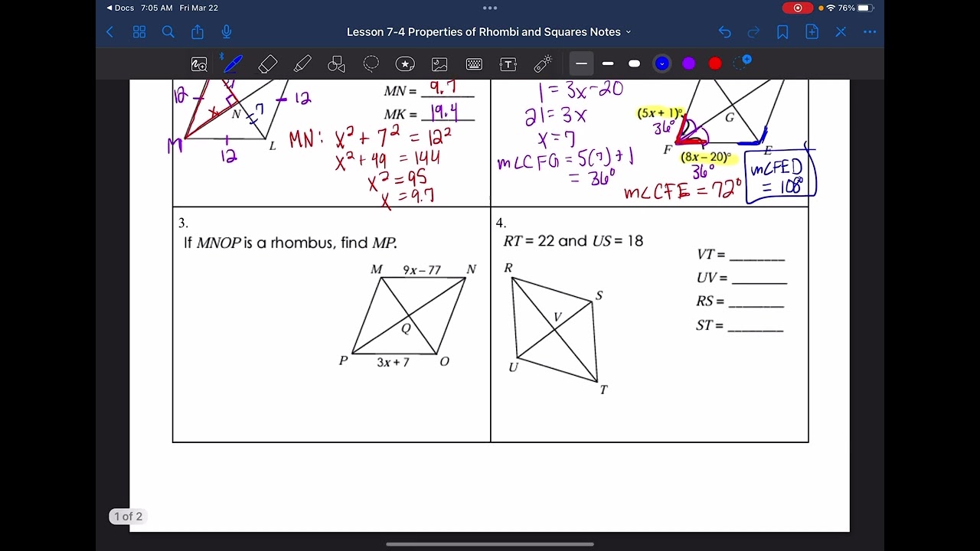Select the Text box tool

click(508, 64)
